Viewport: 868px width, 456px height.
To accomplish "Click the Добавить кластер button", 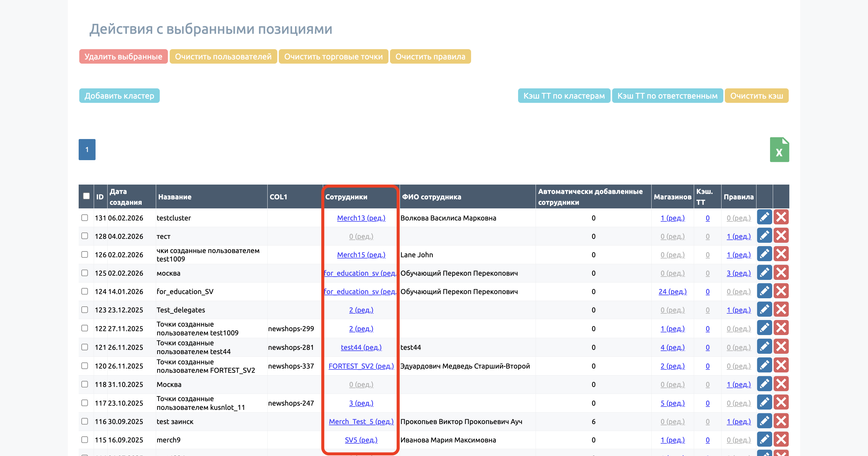I will [x=119, y=96].
